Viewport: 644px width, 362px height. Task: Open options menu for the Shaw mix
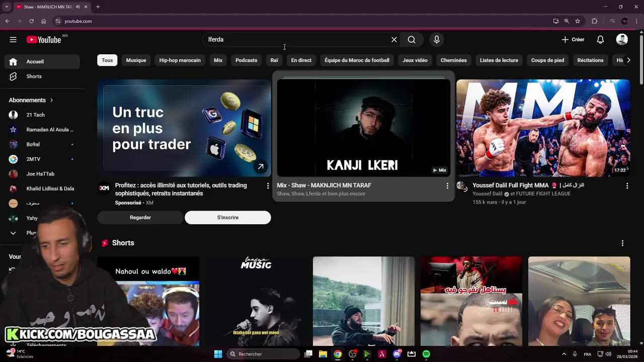[447, 186]
